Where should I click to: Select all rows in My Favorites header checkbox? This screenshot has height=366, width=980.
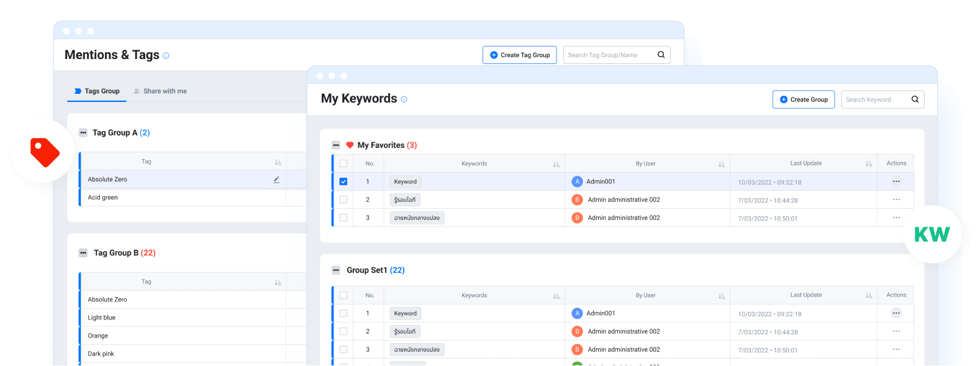coord(343,163)
